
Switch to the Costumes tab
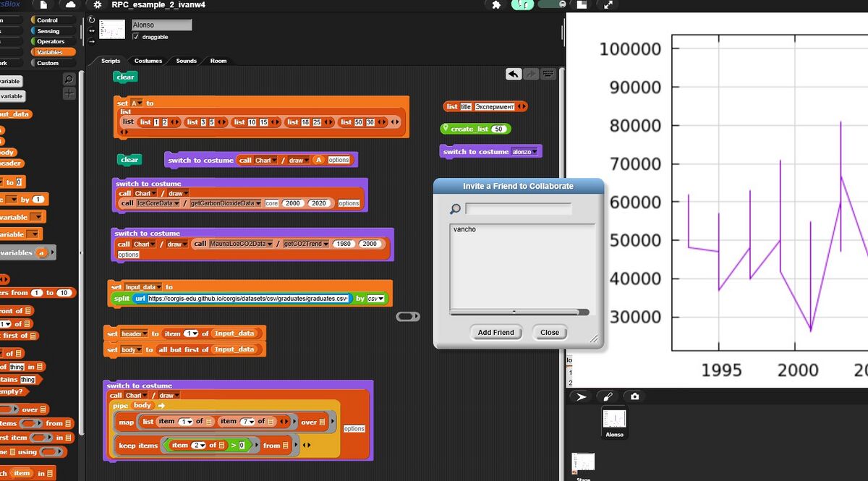point(148,61)
